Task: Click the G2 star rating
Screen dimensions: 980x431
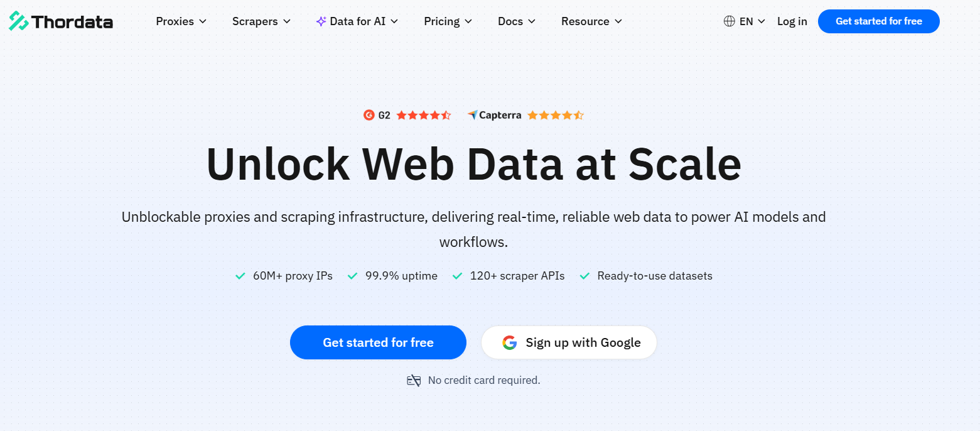Action: pos(424,115)
